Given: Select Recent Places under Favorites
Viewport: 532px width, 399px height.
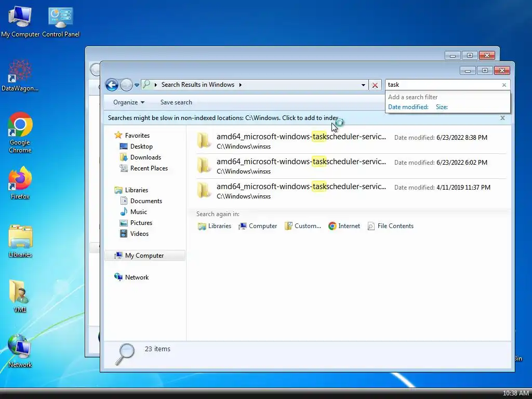Looking at the screenshot, I should [144, 168].
